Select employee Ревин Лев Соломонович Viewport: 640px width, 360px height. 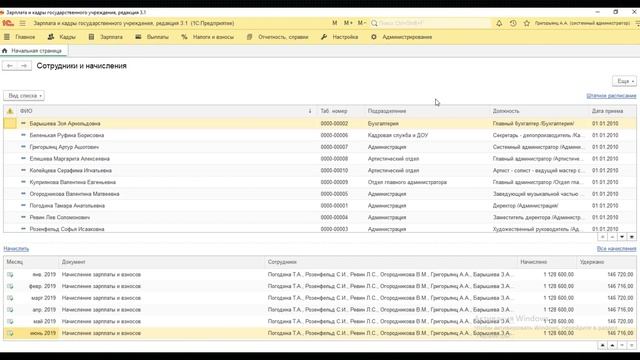tap(60, 218)
